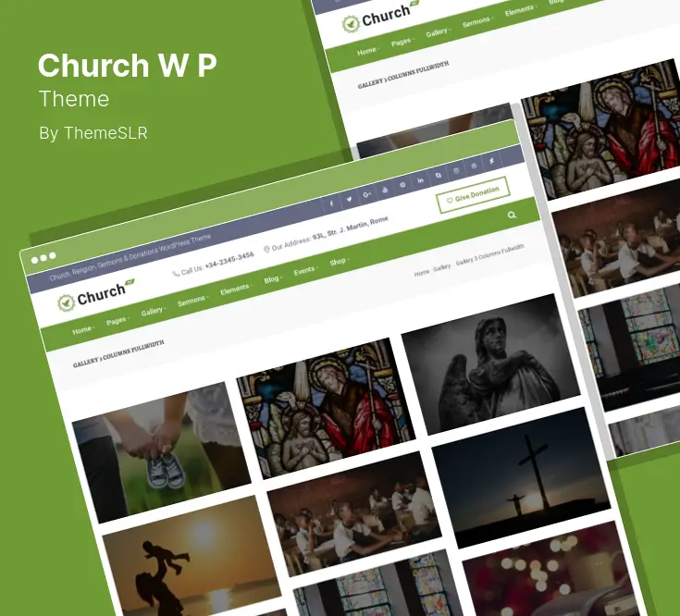Open the Facebook social icon in top bar
This screenshot has width=680, height=616.
coord(332,203)
